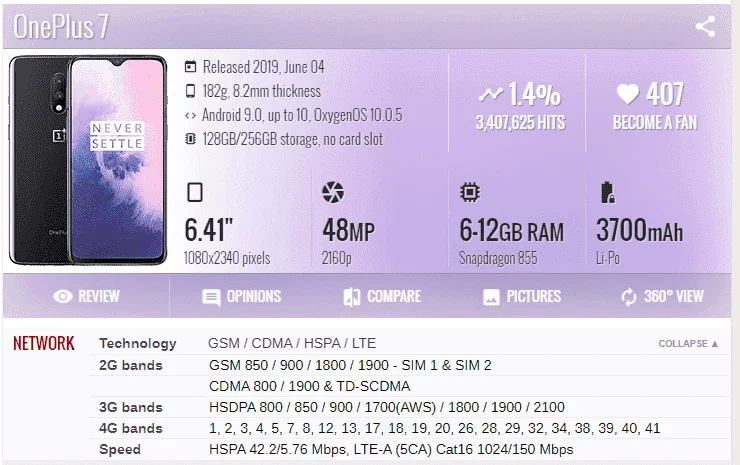Viewport: 740px width, 465px height.
Task: Click the camera shutter icon
Action: tap(333, 192)
